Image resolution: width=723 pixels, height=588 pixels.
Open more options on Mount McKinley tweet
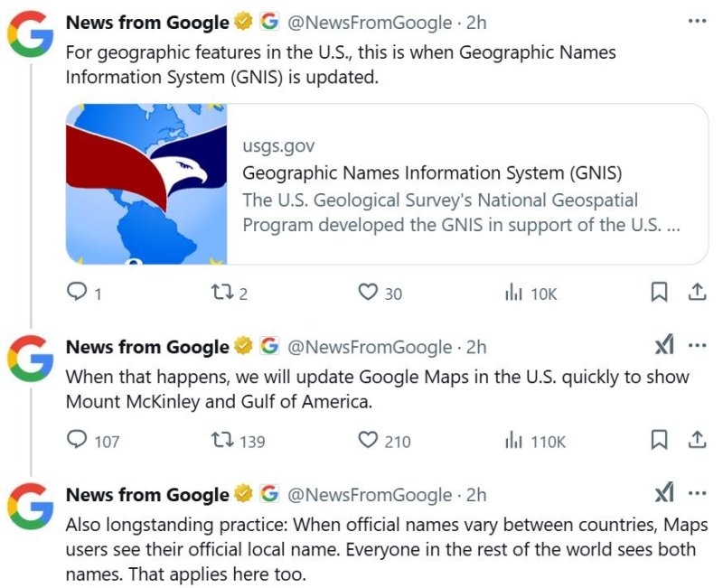click(x=697, y=346)
